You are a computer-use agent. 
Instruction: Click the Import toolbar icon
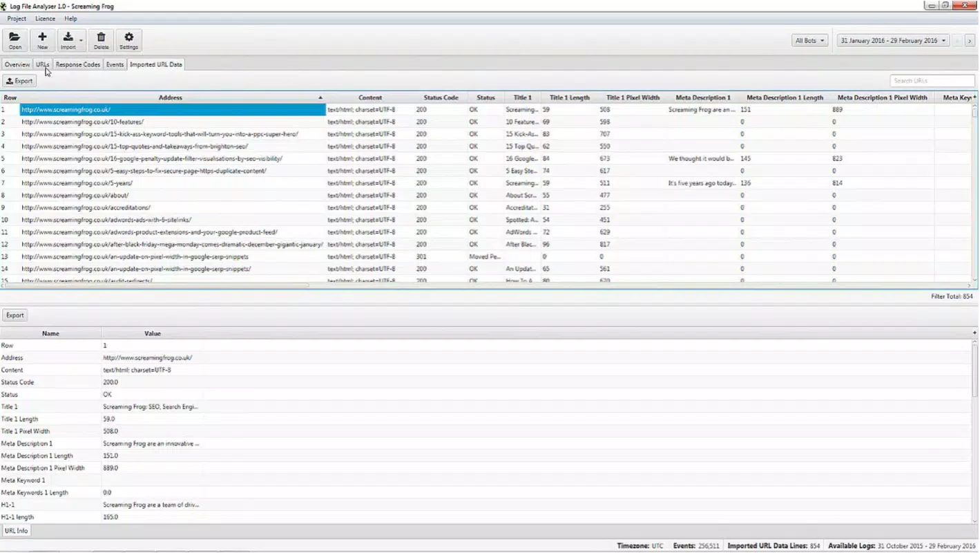[68, 40]
